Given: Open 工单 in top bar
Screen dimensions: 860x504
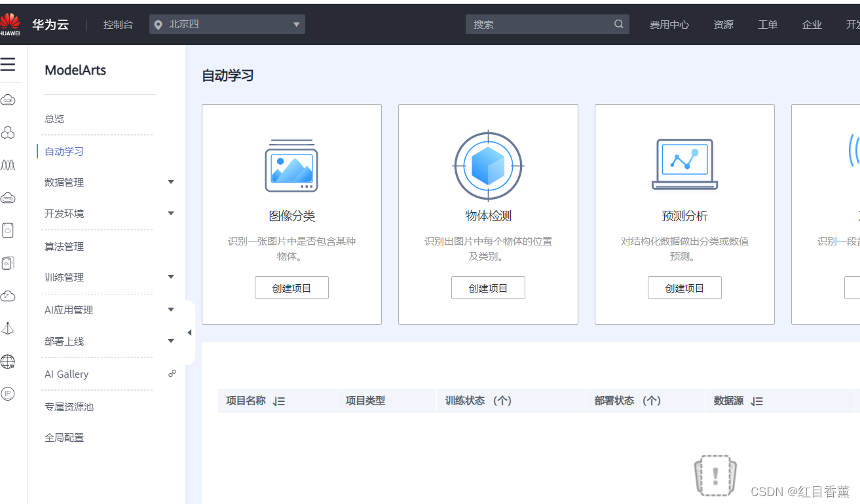Looking at the screenshot, I should [x=768, y=25].
